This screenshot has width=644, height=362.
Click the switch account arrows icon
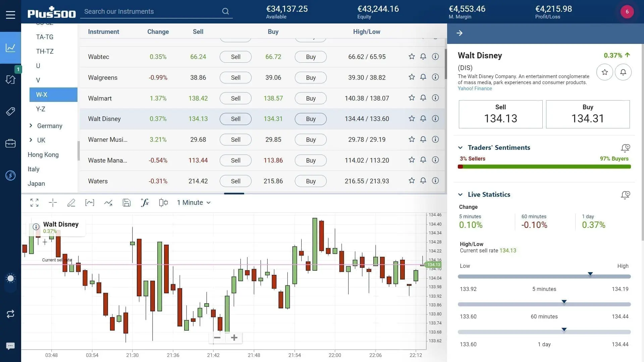(x=10, y=314)
